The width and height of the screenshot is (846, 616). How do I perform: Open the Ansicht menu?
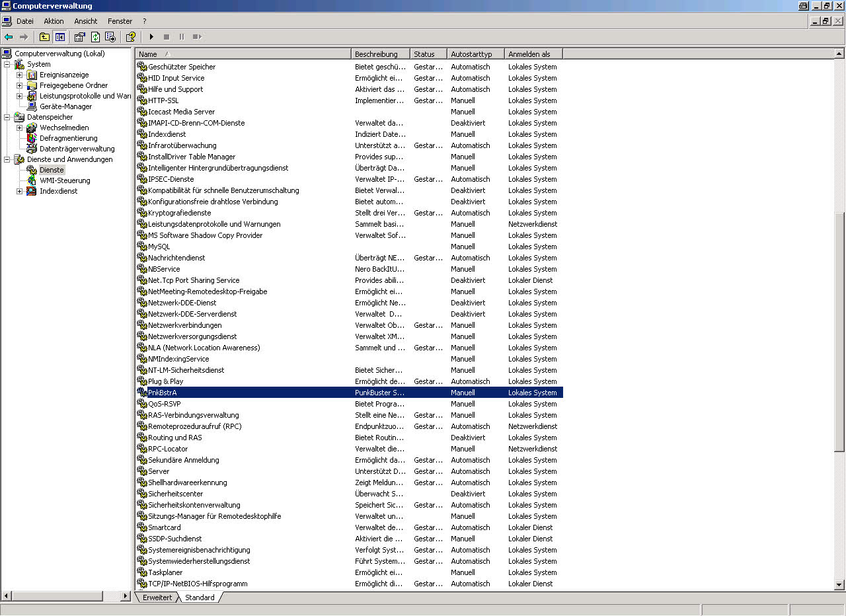pyautogui.click(x=86, y=21)
